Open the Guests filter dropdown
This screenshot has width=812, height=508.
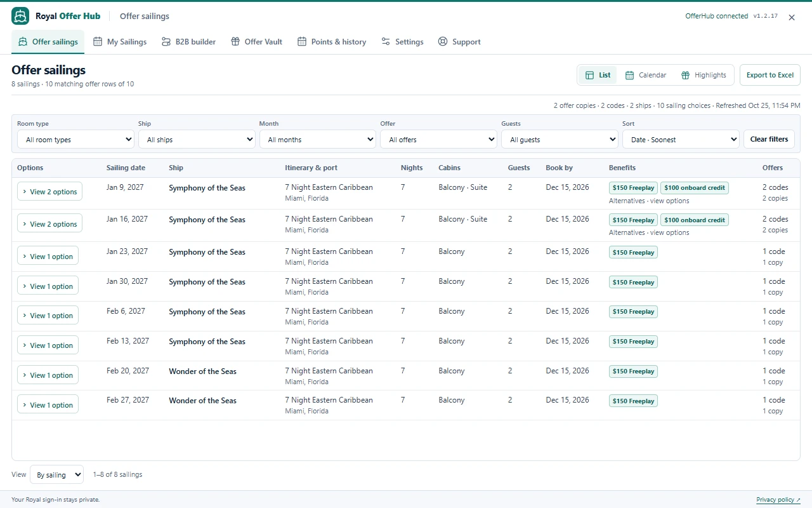coord(560,140)
